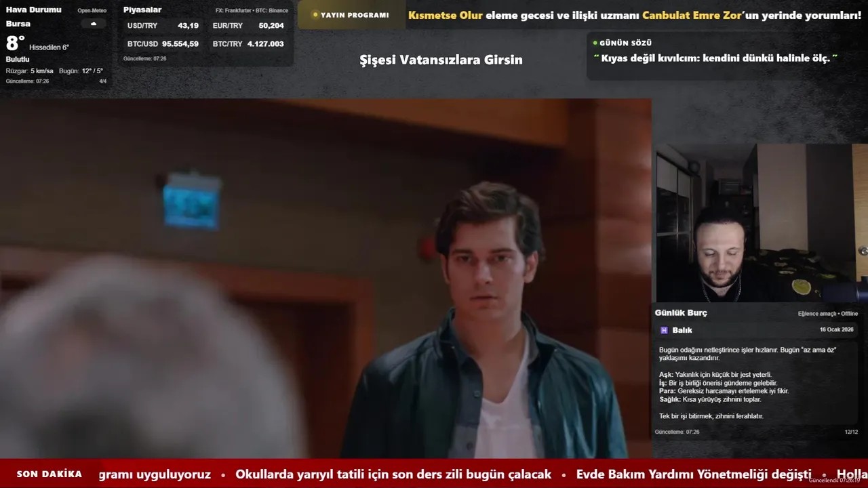This screenshot has height=488, width=868.
Task: Click the Aşk horoscope line
Action: tap(715, 375)
